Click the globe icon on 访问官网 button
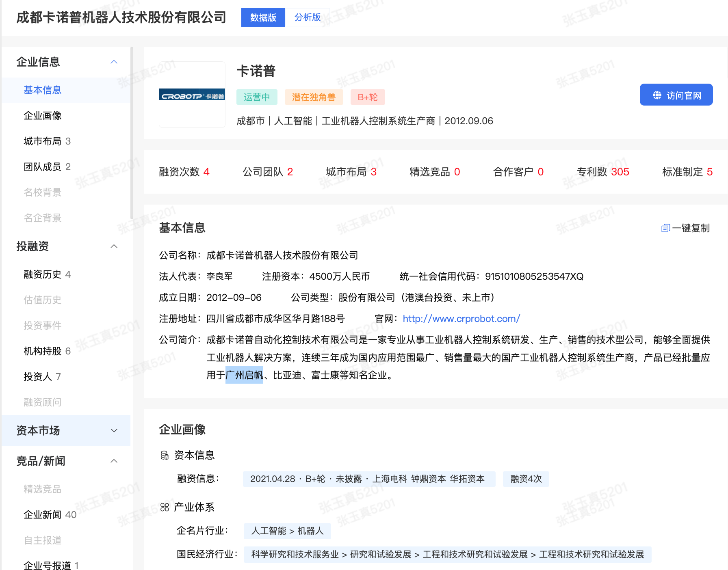This screenshot has width=728, height=570. point(657,95)
